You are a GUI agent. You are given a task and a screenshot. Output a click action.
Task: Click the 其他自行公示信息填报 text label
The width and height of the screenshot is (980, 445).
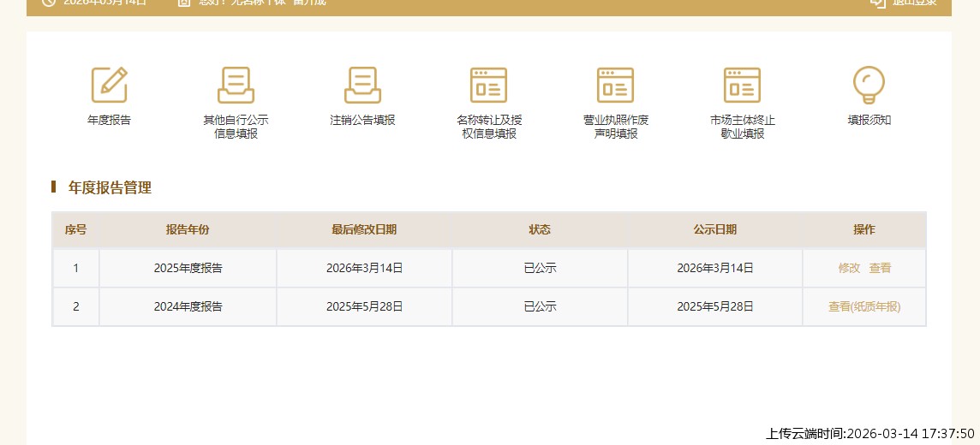click(x=236, y=127)
